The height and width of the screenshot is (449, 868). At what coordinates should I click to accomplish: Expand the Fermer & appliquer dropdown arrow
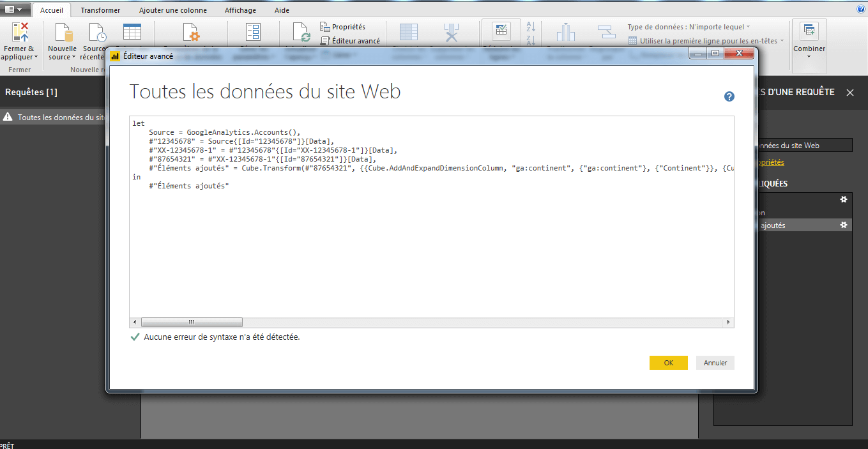click(36, 57)
